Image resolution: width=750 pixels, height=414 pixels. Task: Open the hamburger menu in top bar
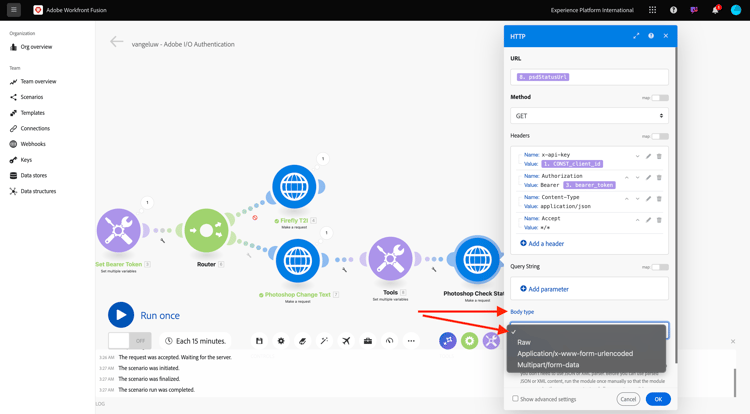coord(14,10)
